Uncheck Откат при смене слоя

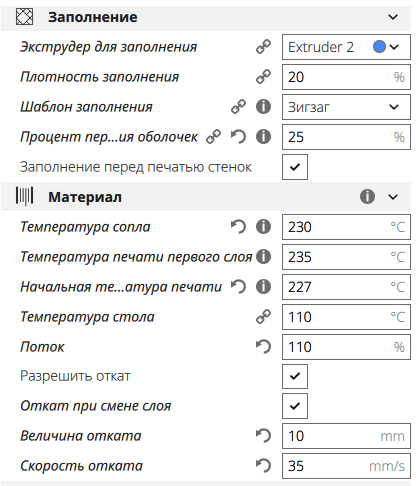295,406
